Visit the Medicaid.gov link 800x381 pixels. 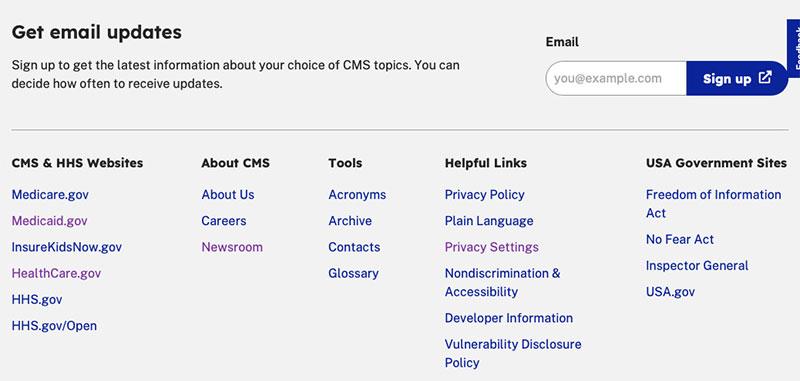click(x=49, y=221)
